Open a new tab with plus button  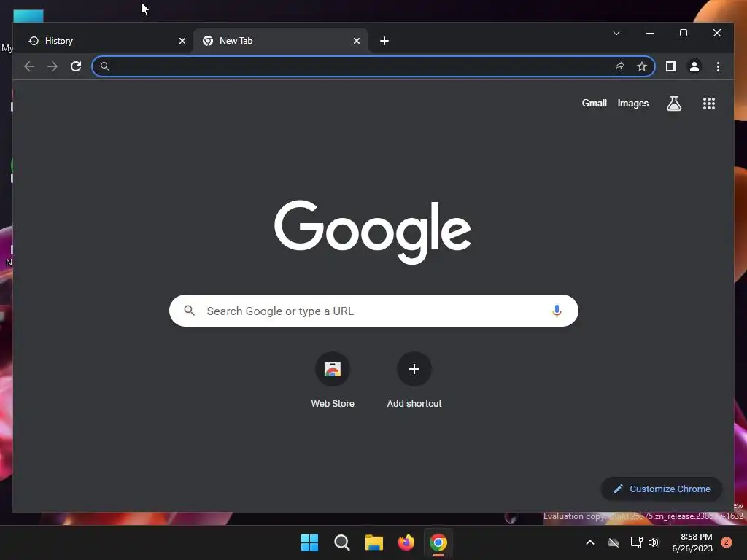[384, 41]
